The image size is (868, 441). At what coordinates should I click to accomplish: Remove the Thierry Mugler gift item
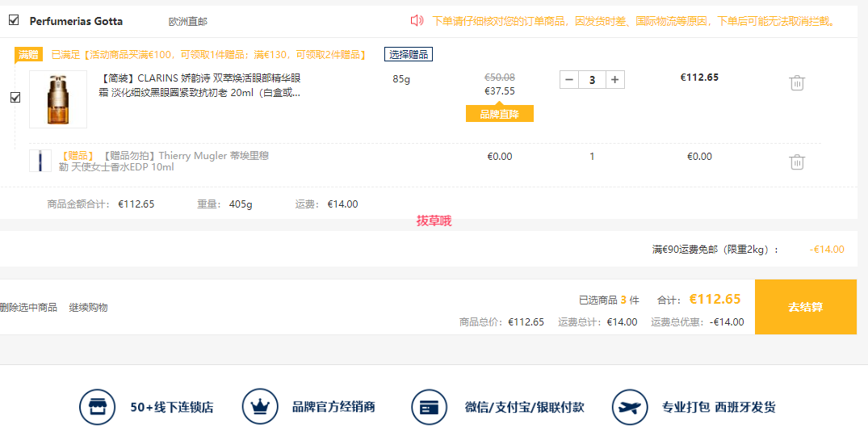[x=797, y=162]
